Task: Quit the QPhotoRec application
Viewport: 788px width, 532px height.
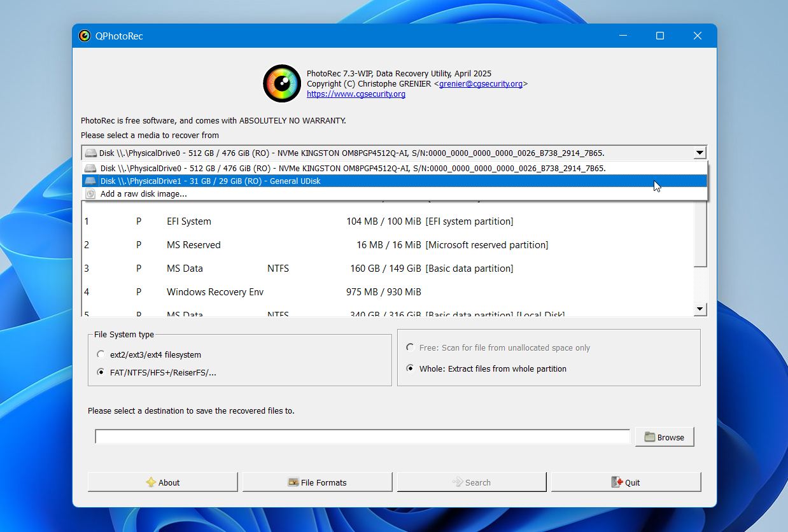Action: point(626,482)
